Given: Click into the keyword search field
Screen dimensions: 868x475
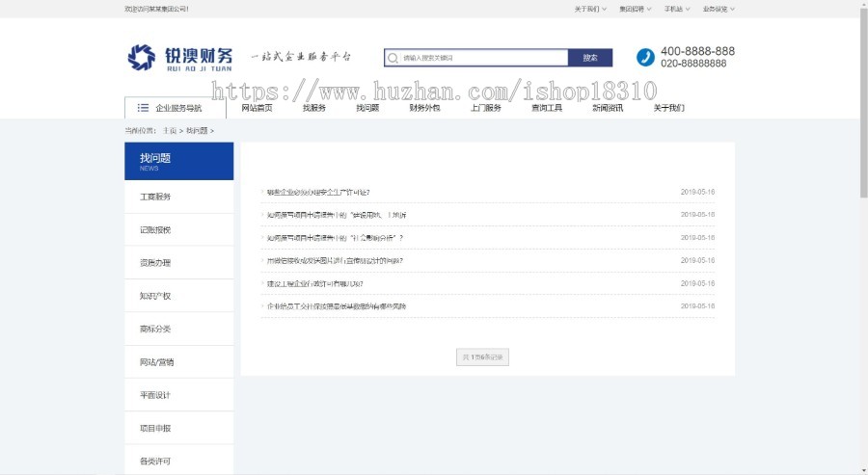Looking at the screenshot, I should click(x=482, y=58).
